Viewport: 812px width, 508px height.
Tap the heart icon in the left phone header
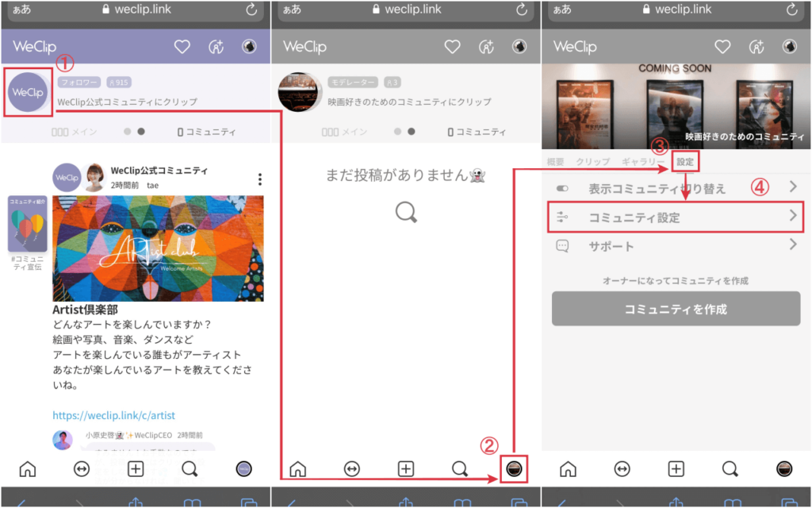tap(182, 47)
